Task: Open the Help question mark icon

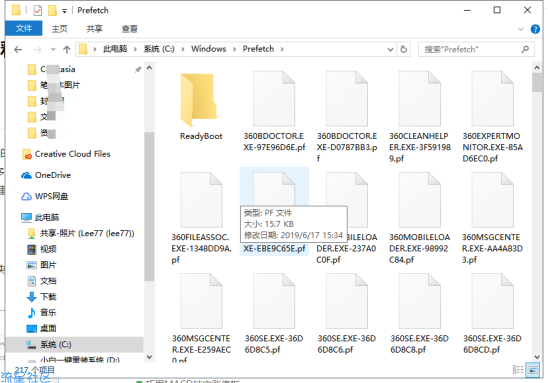Action: coord(535,29)
